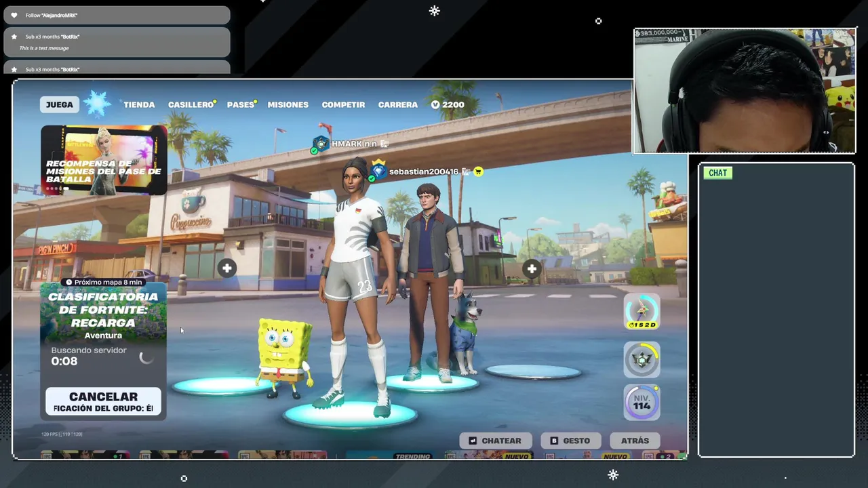Open the ranked emblem progress icon
The image size is (868, 488).
click(x=642, y=359)
